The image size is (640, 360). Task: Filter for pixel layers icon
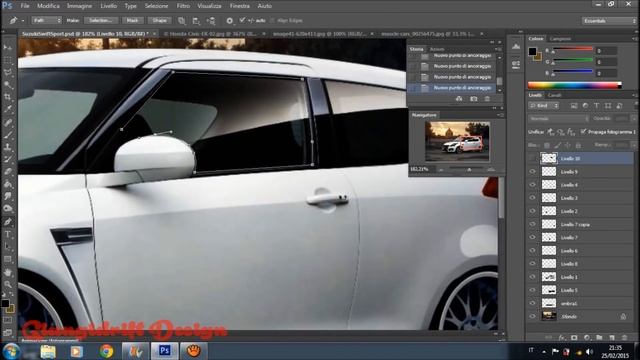click(574, 106)
